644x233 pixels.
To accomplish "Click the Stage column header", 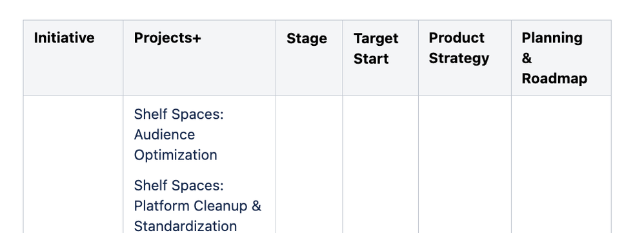I will tap(309, 58).
